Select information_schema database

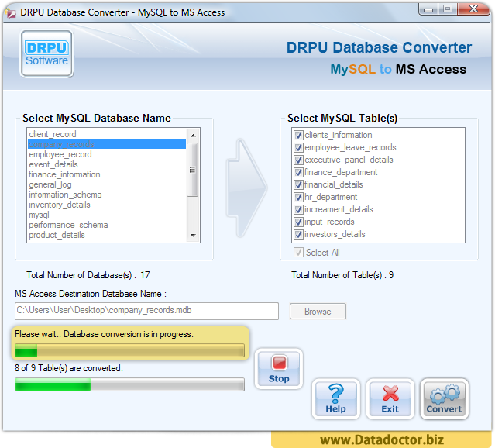[x=107, y=195]
